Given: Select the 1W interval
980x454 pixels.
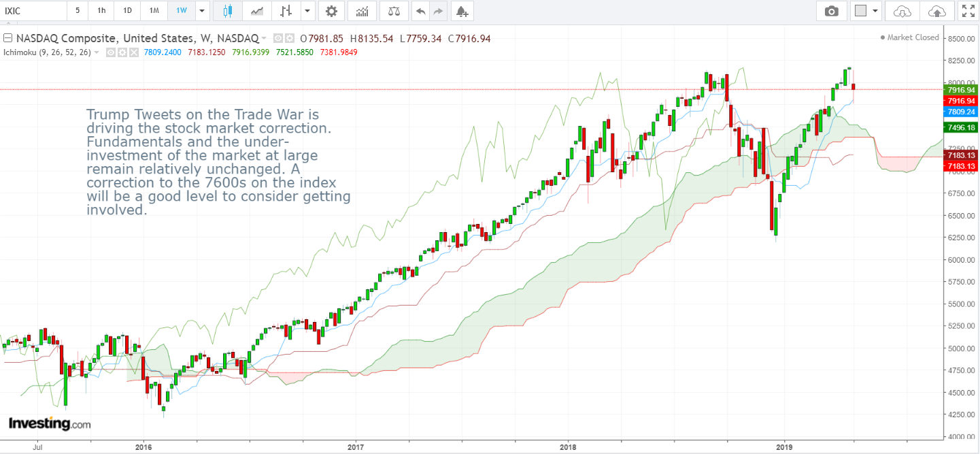Looking at the screenshot, I should tap(182, 11).
